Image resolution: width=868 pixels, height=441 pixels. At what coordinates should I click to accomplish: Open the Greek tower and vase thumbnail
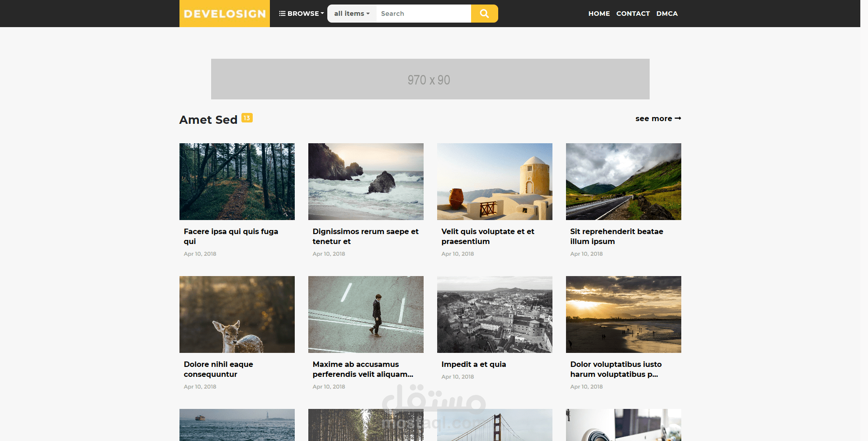(x=495, y=182)
